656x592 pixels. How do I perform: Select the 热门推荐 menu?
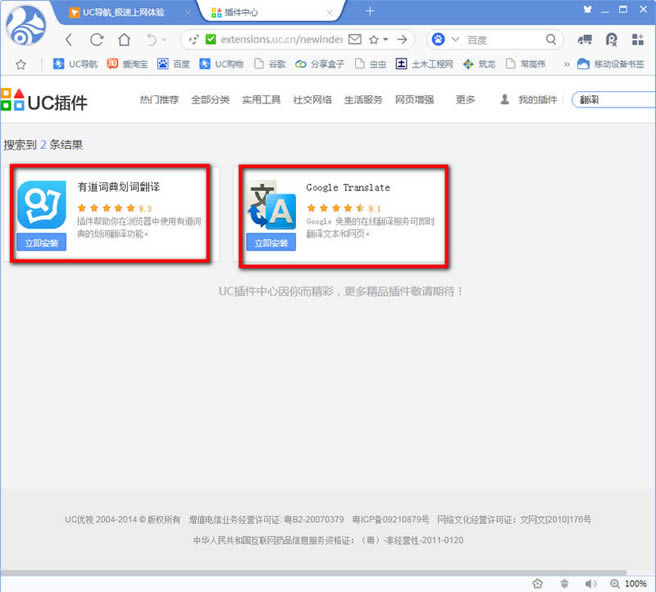pyautogui.click(x=159, y=100)
